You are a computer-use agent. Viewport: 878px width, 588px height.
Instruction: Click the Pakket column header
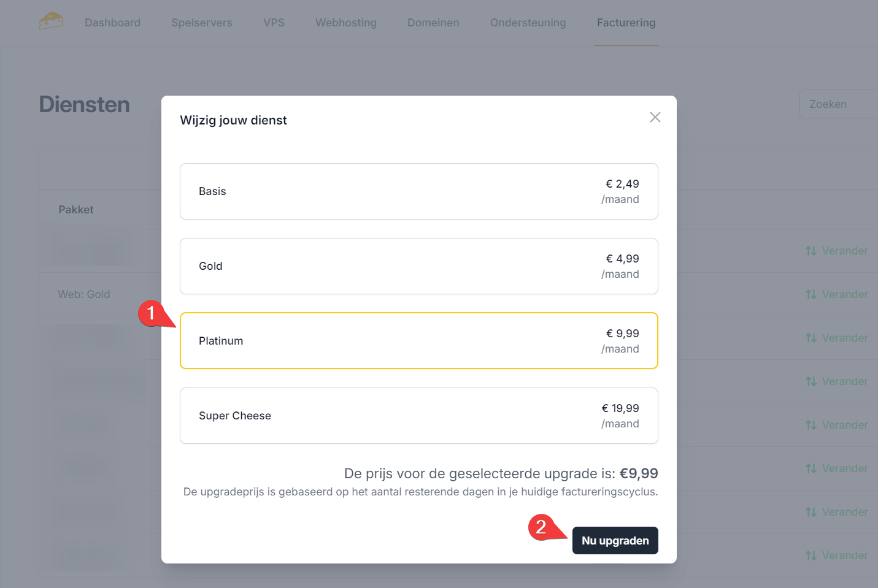pos(76,210)
